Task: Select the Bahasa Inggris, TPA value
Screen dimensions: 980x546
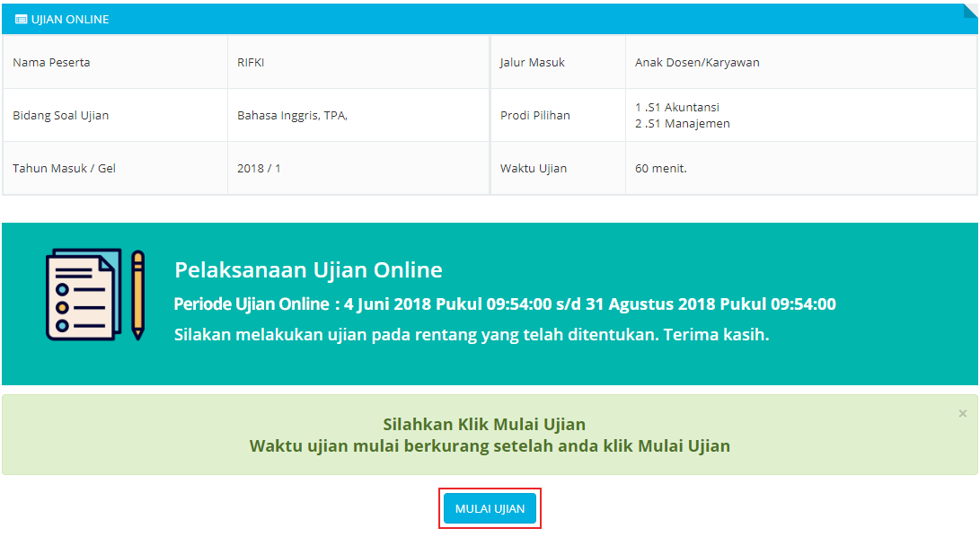Action: click(292, 115)
